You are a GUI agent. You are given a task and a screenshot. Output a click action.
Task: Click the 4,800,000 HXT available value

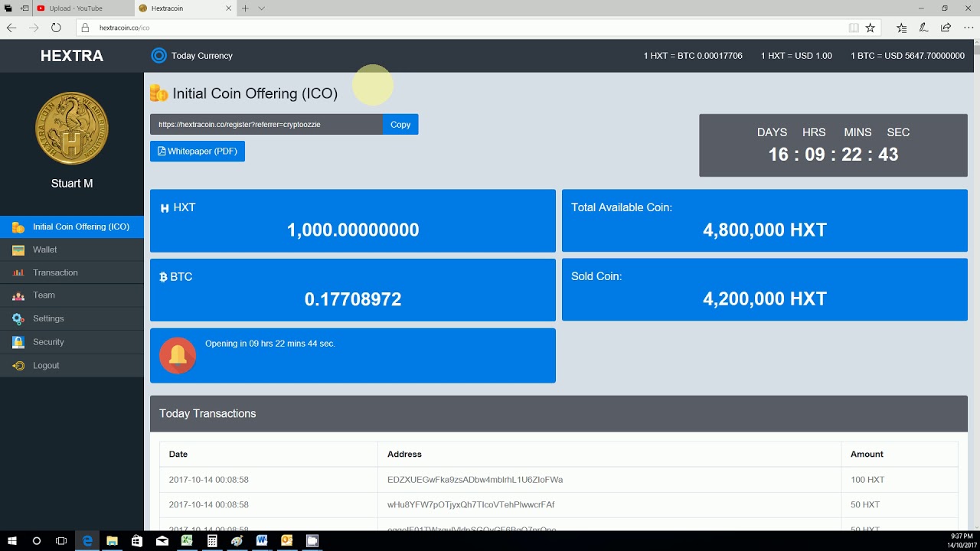pos(765,230)
